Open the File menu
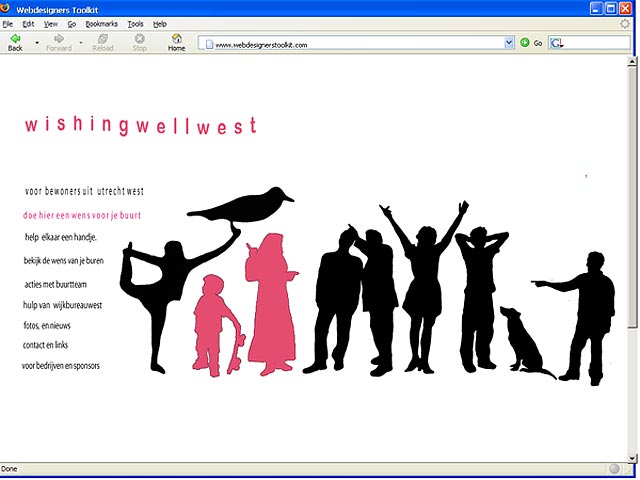This screenshot has height=480, width=640. [8, 24]
